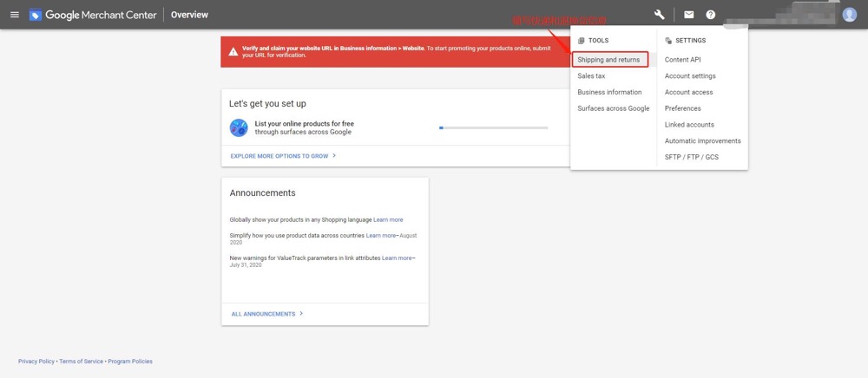Open the Privacy Policy link
Screen dimensions: 868x378
tap(36, 362)
